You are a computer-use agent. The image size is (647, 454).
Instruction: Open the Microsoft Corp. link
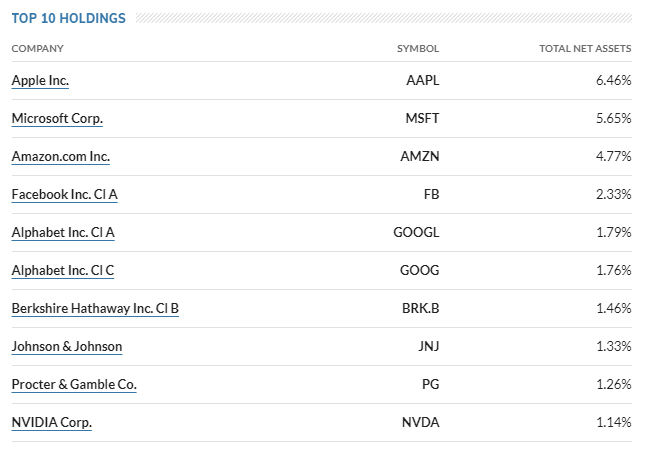[x=57, y=118]
